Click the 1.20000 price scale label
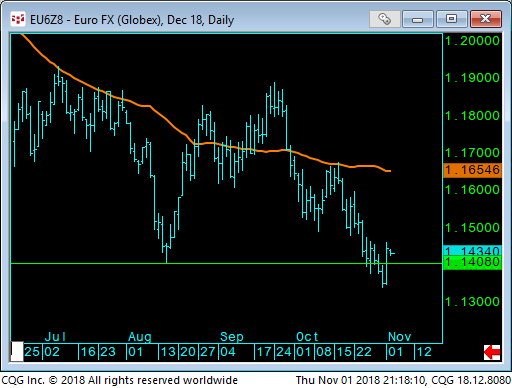Screen dimensions: 512x388 pos(472,41)
